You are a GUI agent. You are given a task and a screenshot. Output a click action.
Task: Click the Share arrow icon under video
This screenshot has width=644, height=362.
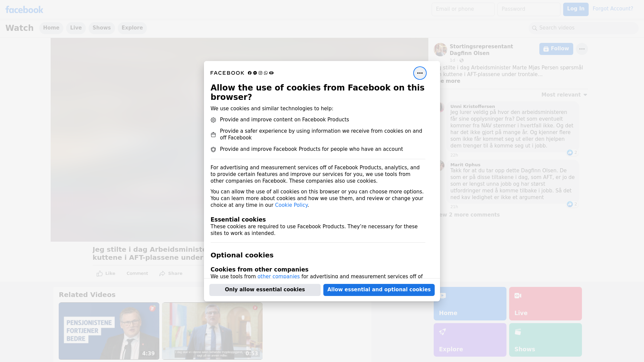(162, 274)
